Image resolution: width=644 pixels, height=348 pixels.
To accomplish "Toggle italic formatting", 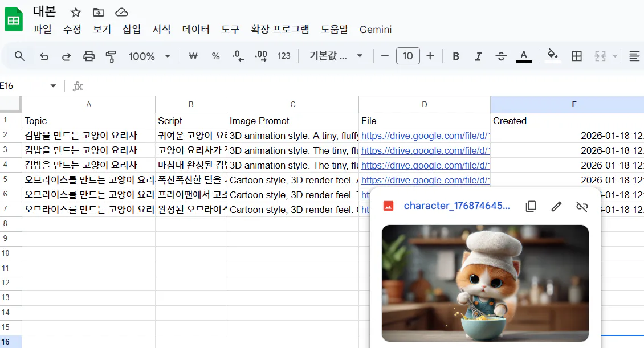I will click(478, 56).
